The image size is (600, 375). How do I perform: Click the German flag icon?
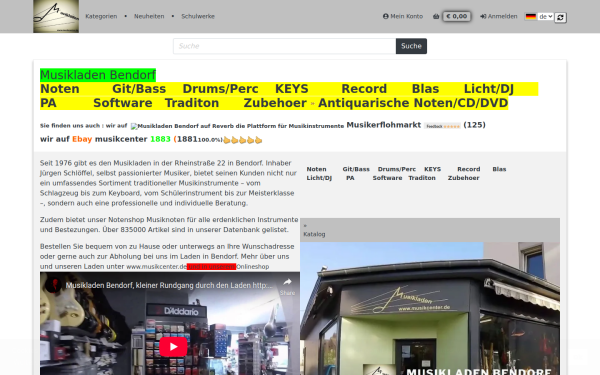pyautogui.click(x=530, y=16)
